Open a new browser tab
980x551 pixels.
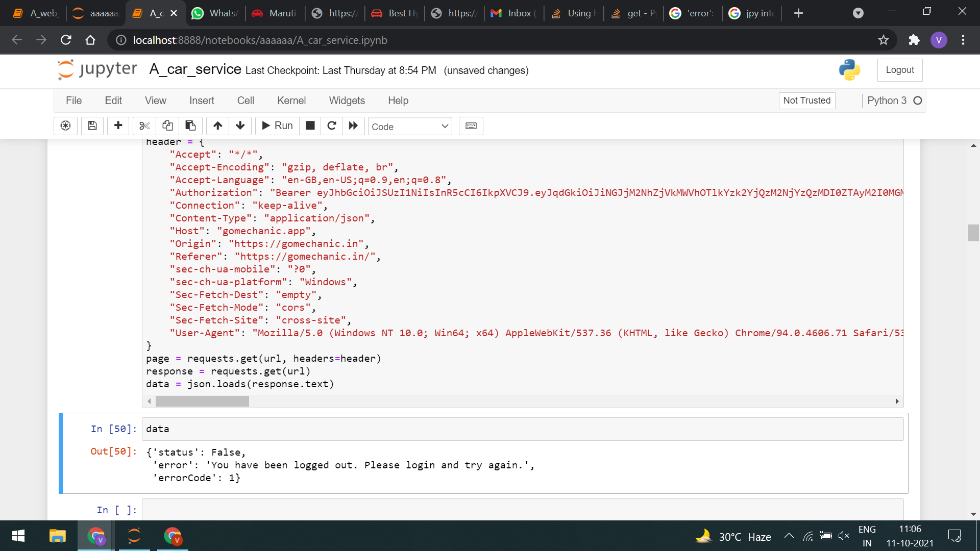[799, 13]
